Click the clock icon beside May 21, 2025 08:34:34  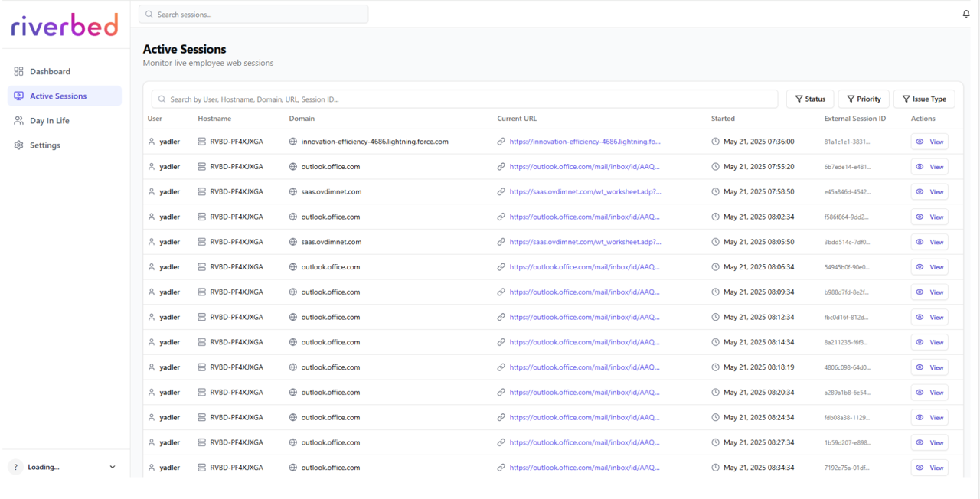pos(716,468)
